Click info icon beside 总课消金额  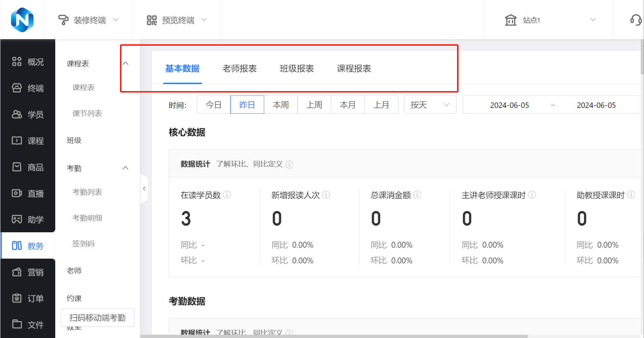coord(417,195)
